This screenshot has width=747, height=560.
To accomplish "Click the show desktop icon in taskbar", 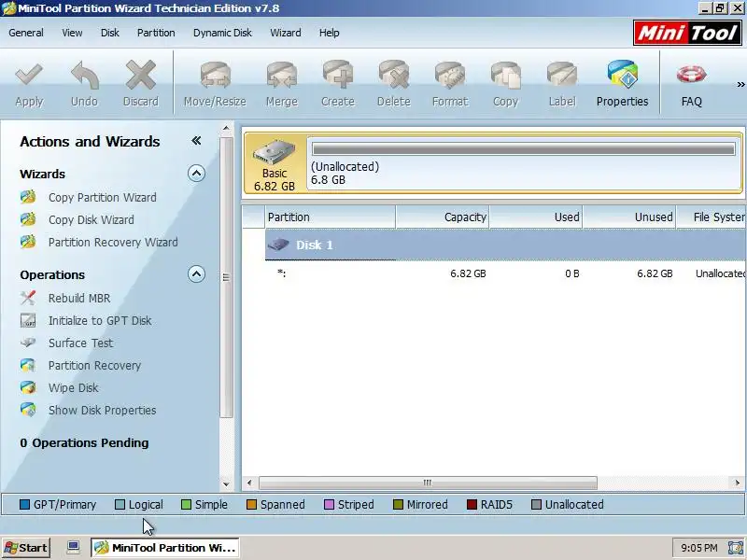I will (73, 547).
